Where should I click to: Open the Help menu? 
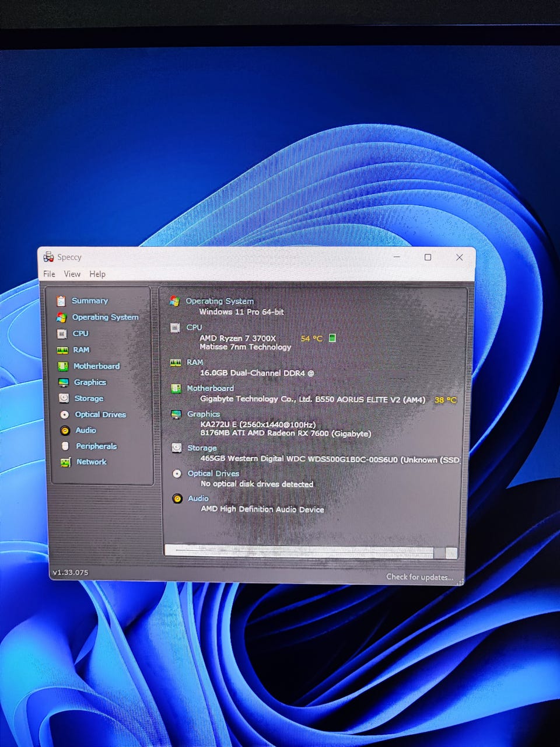tap(97, 274)
